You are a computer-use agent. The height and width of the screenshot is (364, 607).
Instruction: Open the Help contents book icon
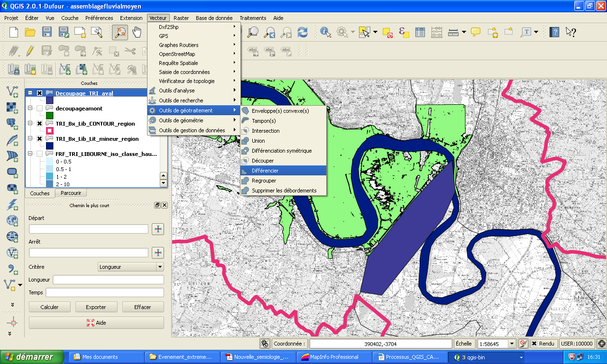[x=554, y=32]
